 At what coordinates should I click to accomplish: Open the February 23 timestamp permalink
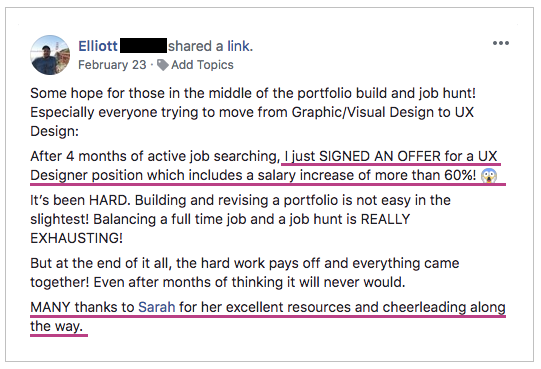click(112, 65)
